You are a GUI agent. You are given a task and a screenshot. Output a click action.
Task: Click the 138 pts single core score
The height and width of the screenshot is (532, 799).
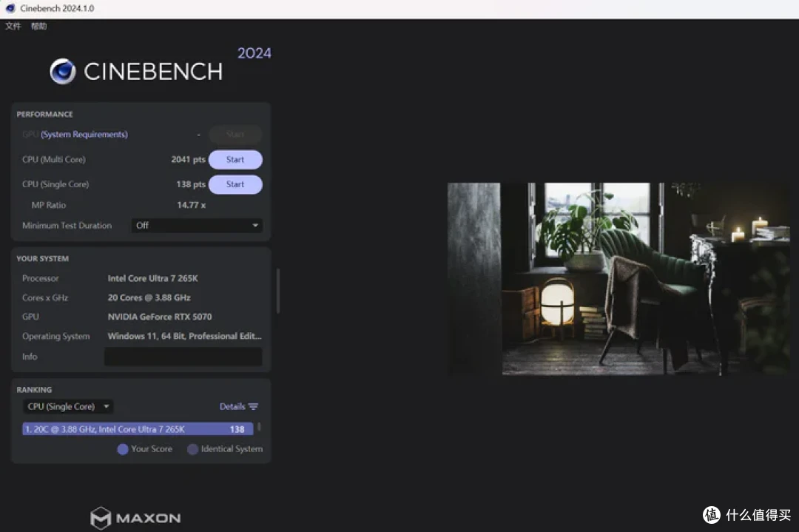tap(191, 184)
